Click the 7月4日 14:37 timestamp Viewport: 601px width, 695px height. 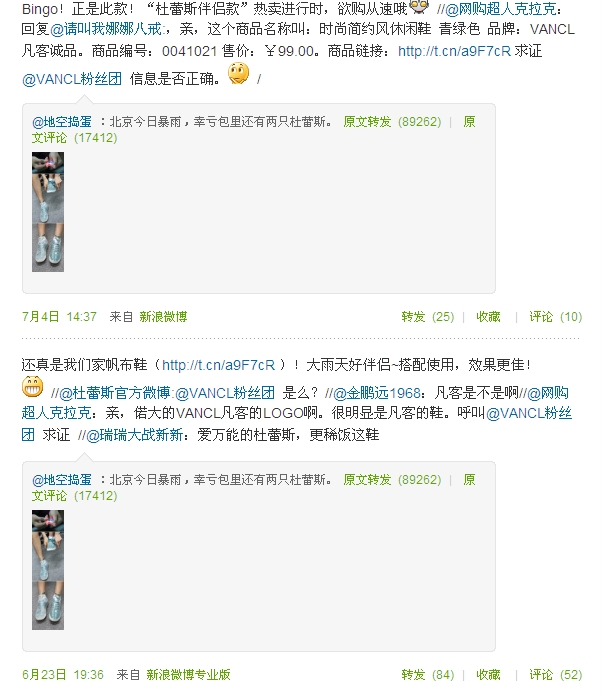59,317
